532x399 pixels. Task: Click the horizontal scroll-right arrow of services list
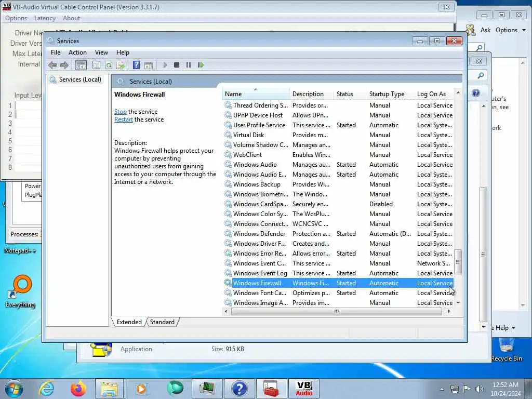coord(449,311)
